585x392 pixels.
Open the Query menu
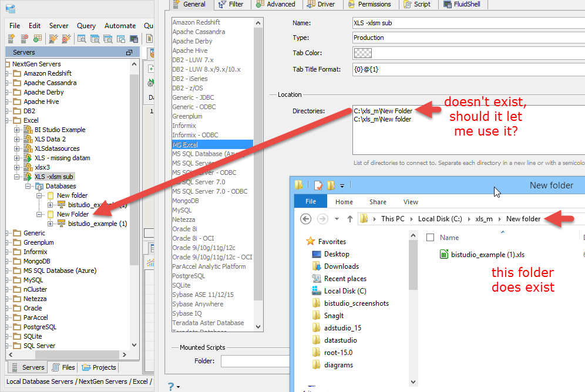tap(86, 26)
